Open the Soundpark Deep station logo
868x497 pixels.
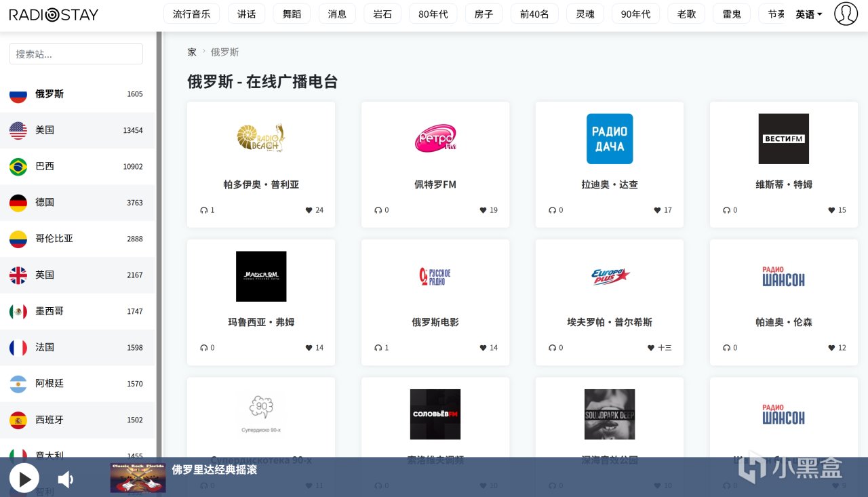610,414
